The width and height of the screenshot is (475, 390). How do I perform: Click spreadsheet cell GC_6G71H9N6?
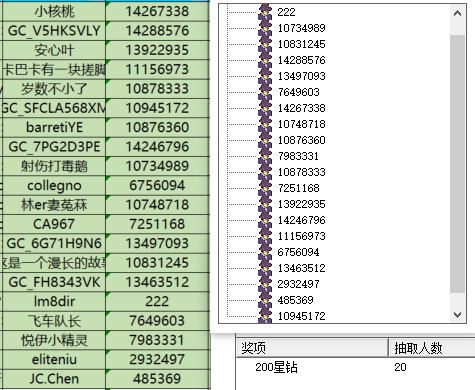point(54,243)
